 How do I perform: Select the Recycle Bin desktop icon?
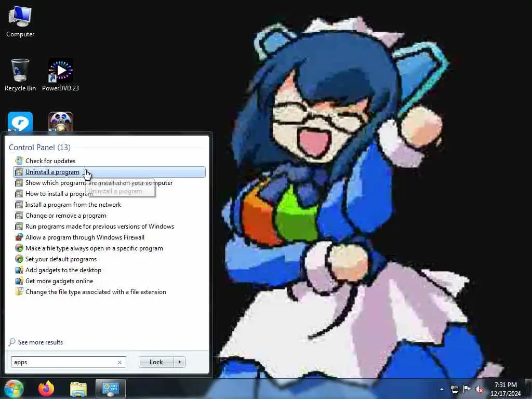pyautogui.click(x=20, y=75)
